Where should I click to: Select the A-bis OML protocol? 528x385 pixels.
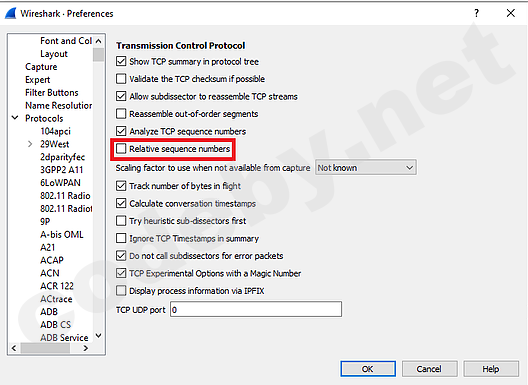[62, 234]
